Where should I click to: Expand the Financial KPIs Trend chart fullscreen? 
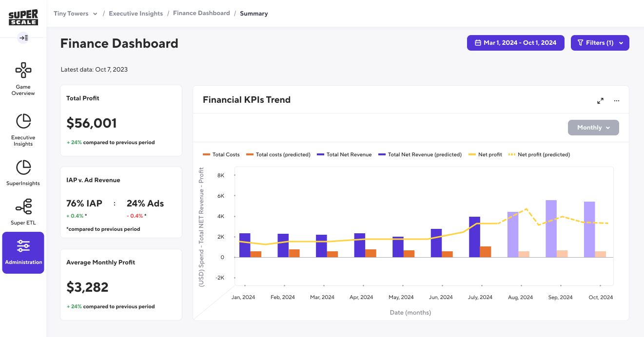(x=600, y=101)
